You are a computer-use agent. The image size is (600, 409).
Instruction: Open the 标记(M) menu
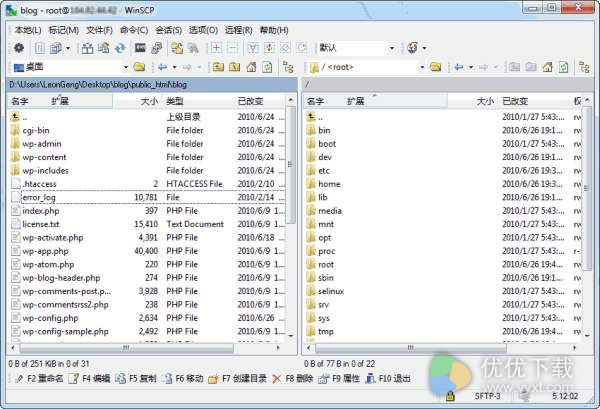click(64, 30)
